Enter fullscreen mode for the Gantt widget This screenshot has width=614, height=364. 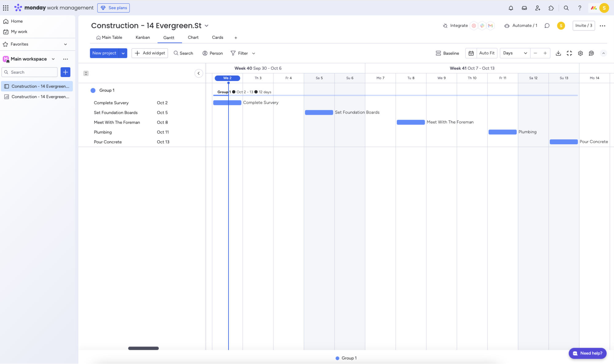[x=569, y=53]
